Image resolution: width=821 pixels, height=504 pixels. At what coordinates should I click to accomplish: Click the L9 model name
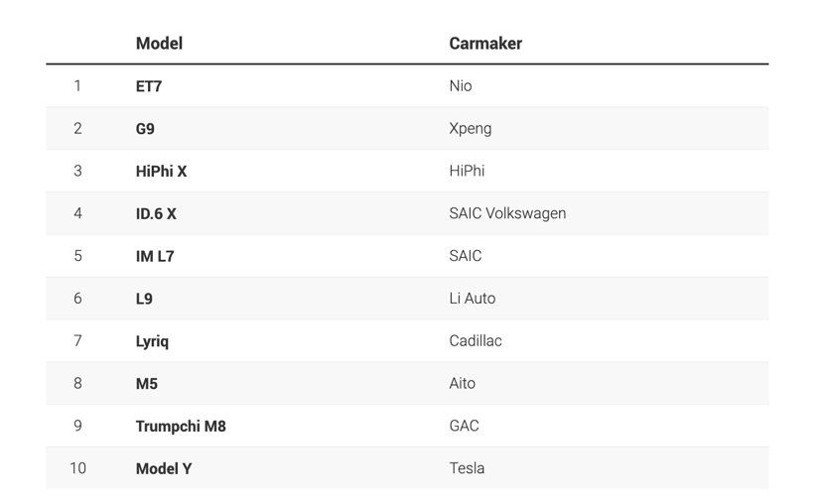[144, 299]
